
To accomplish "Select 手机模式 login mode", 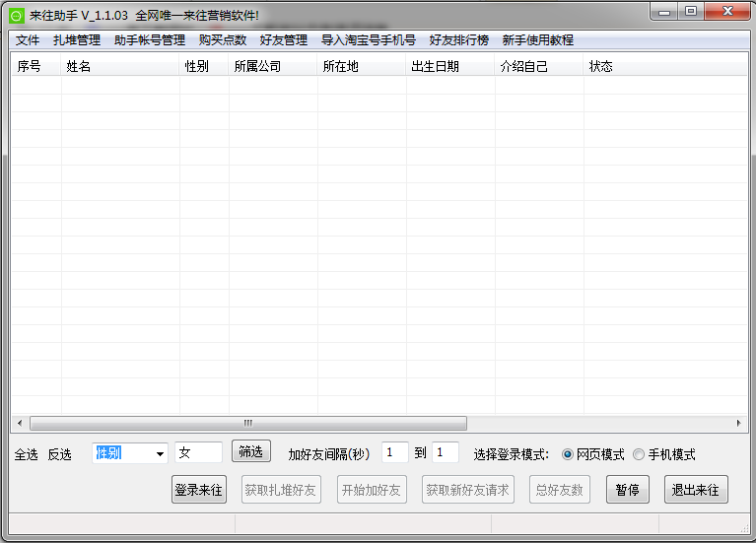I will (639, 454).
